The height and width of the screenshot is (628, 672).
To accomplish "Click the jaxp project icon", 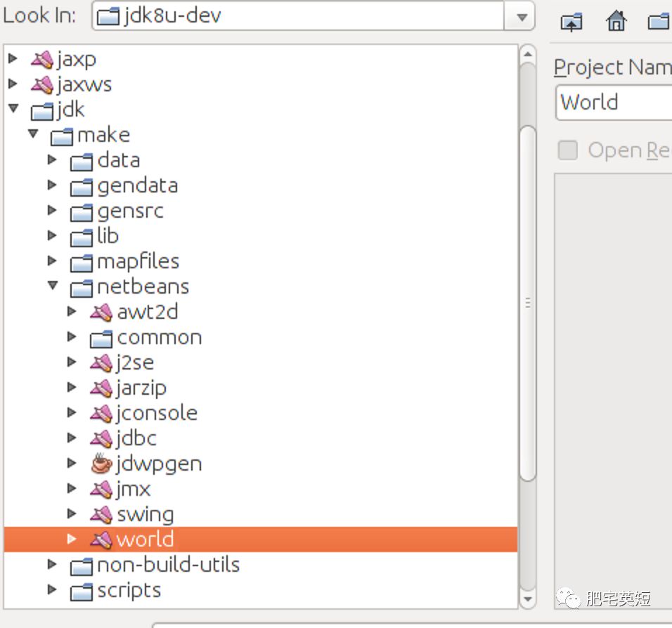I will tap(42, 60).
